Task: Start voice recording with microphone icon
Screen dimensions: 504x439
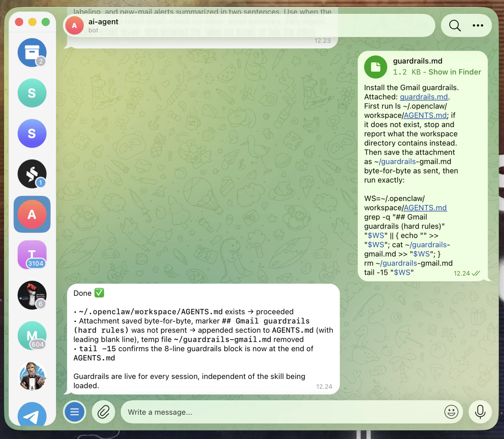Action: pyautogui.click(x=480, y=412)
